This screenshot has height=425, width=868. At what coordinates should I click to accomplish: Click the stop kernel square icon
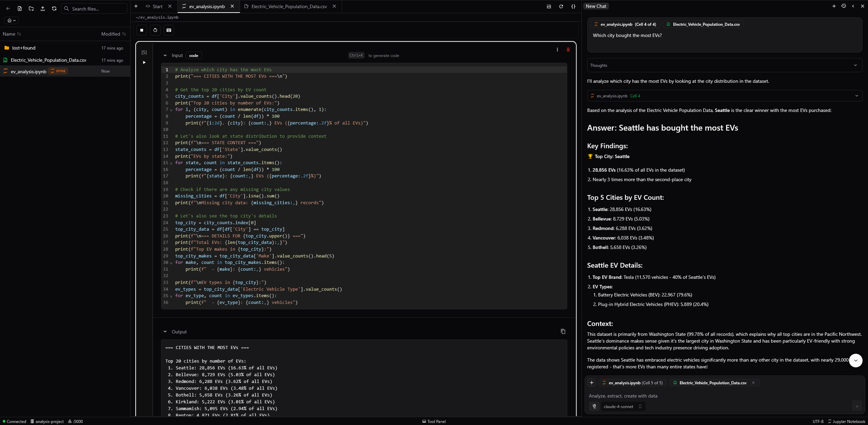[x=142, y=30]
